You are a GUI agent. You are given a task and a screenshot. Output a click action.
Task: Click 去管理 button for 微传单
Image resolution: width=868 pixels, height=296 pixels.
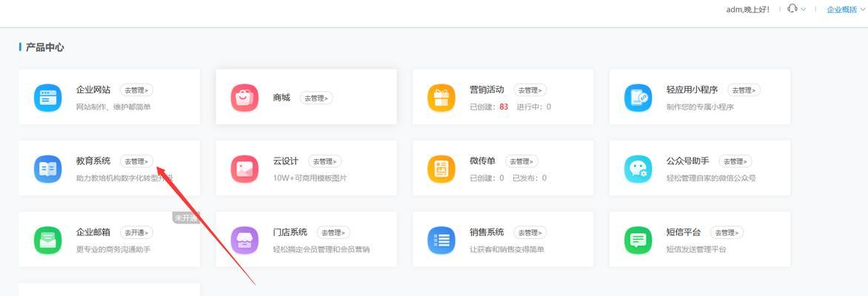[521, 161]
